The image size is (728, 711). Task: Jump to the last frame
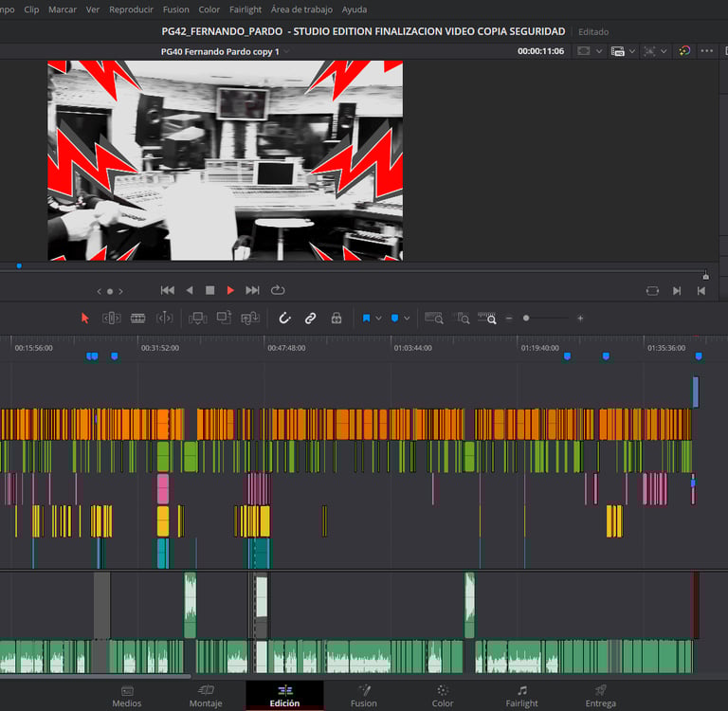click(x=252, y=290)
